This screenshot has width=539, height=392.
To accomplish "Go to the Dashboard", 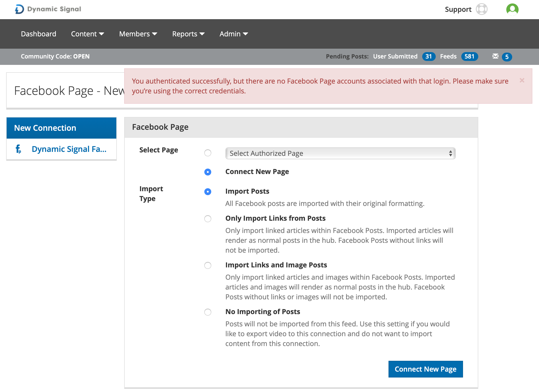I will point(39,34).
